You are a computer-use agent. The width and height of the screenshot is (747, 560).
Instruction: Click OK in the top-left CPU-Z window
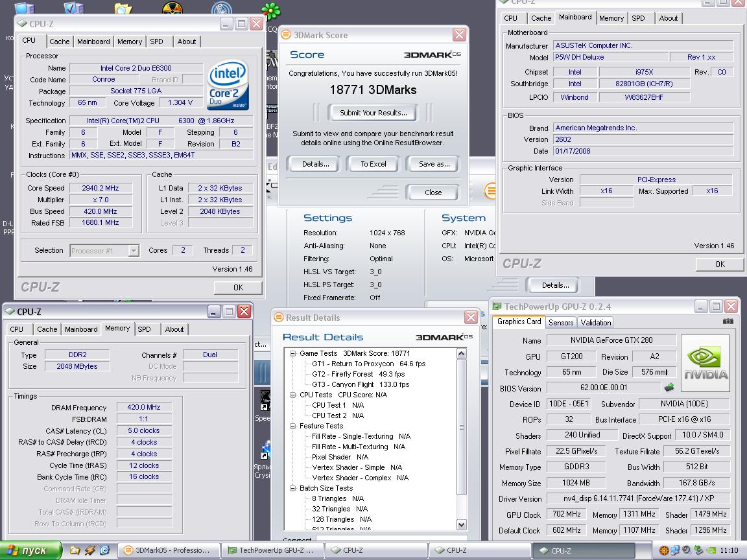(x=238, y=288)
